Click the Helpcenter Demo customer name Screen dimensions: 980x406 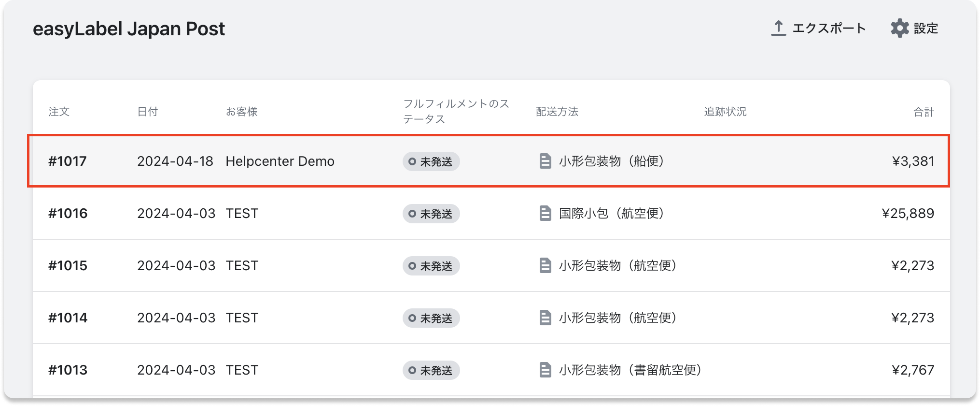click(x=280, y=161)
